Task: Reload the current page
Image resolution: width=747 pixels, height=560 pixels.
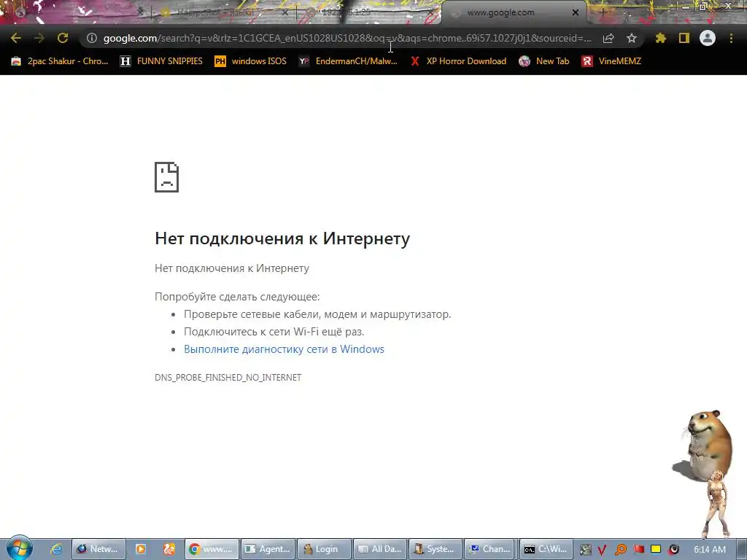Action: click(63, 38)
